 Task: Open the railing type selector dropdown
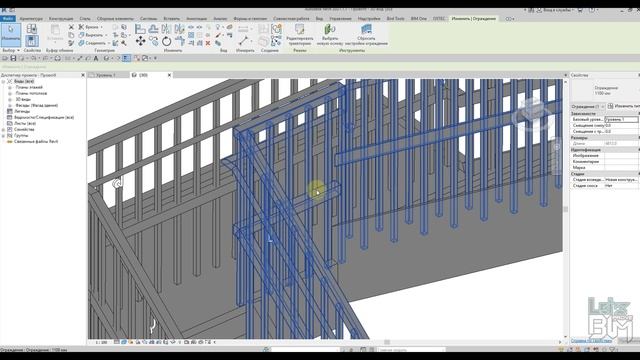[604, 91]
